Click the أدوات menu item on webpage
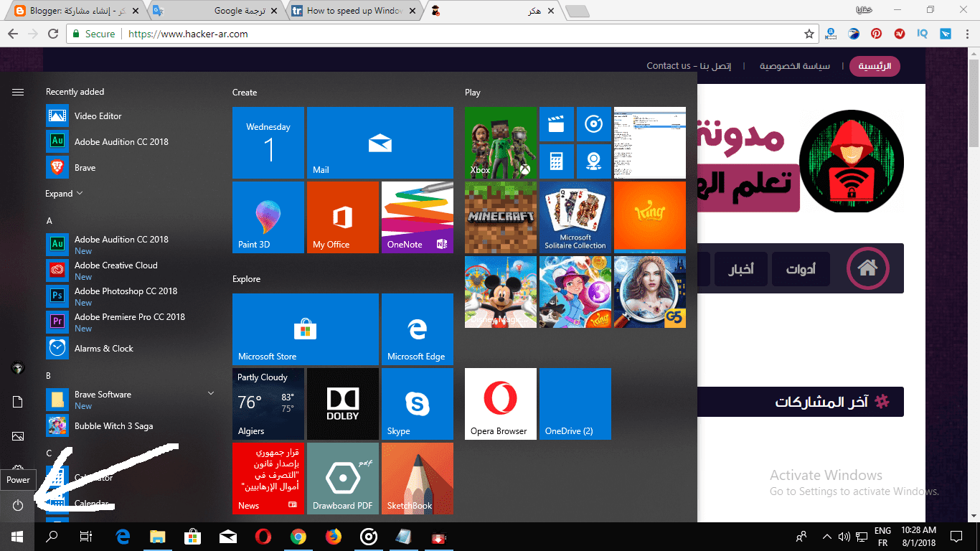 pos(801,270)
